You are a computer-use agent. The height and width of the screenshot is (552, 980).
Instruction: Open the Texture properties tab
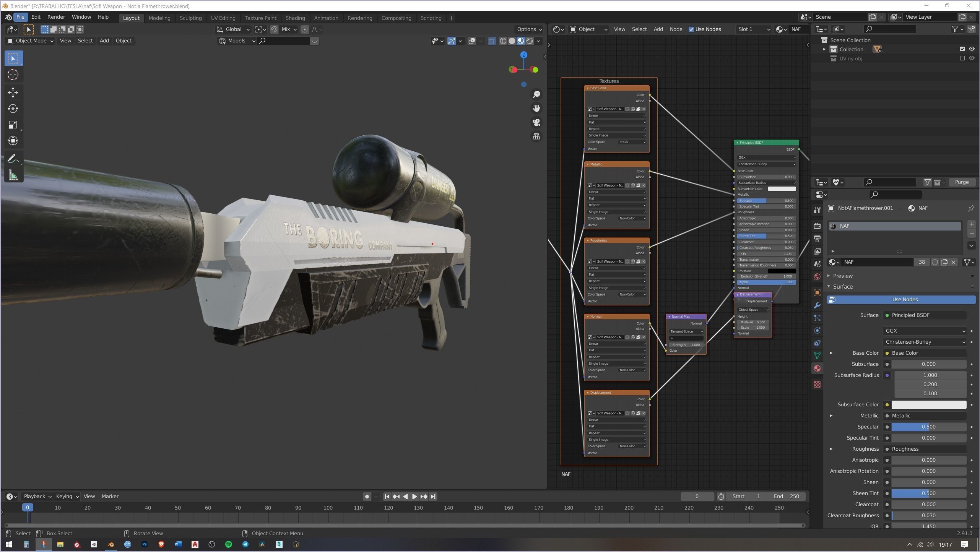817,384
